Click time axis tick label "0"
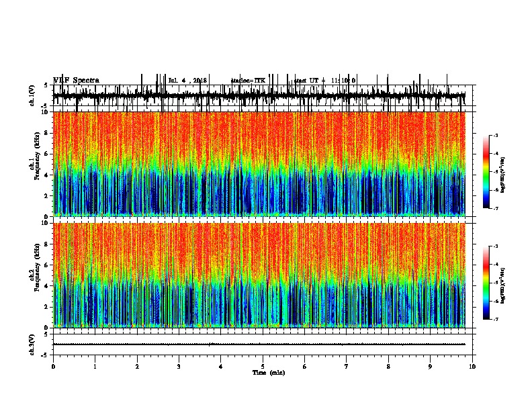 point(53,367)
